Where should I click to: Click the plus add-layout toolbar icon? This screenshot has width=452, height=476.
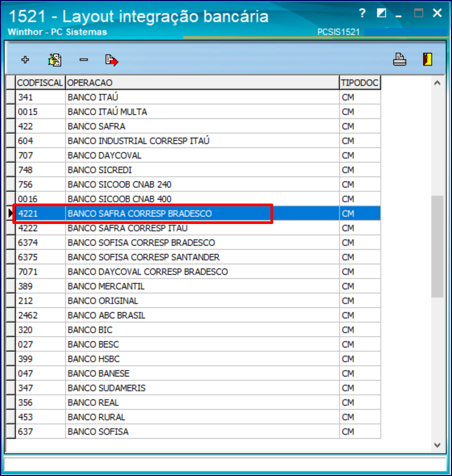pos(25,59)
